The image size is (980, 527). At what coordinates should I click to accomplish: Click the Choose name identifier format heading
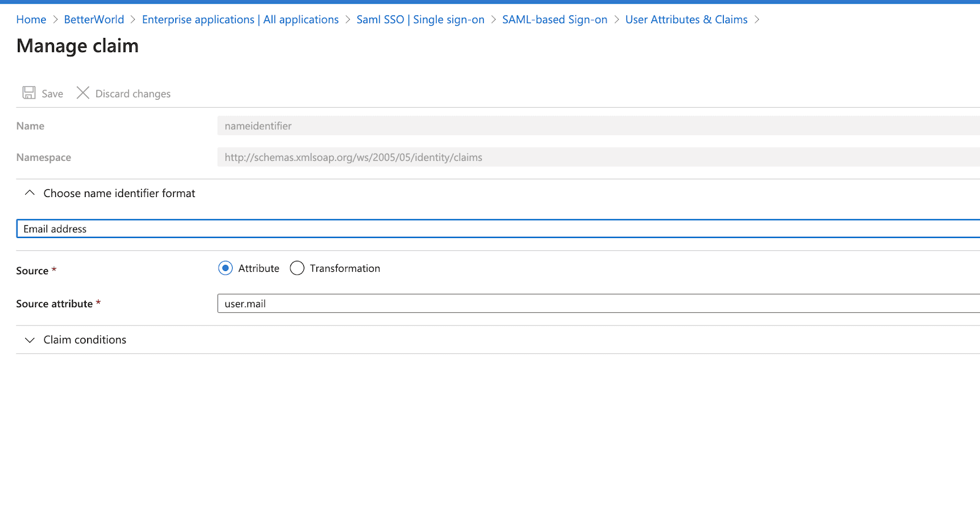click(x=119, y=193)
